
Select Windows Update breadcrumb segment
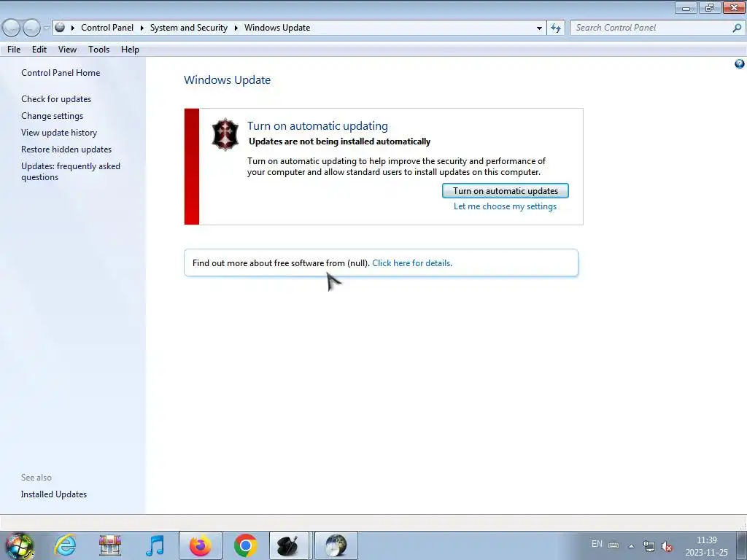(x=277, y=28)
